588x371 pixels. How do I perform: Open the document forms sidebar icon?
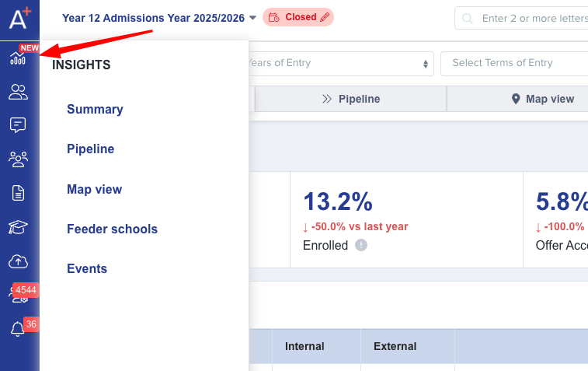pos(18,193)
